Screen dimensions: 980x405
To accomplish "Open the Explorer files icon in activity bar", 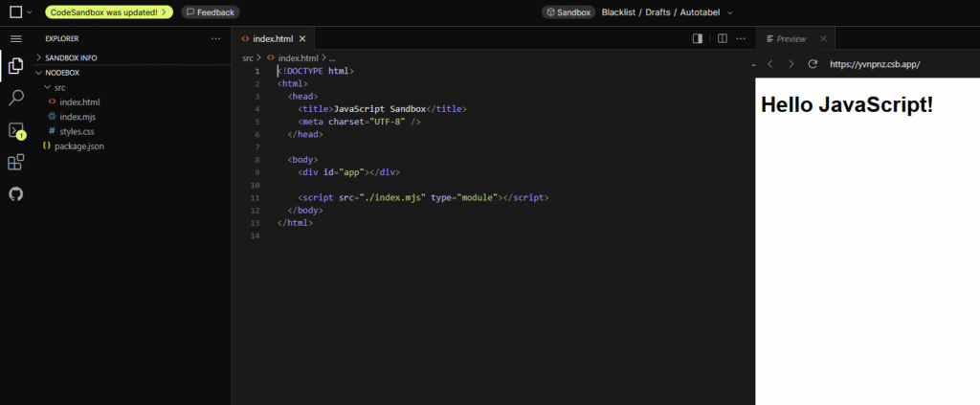I will [15, 66].
